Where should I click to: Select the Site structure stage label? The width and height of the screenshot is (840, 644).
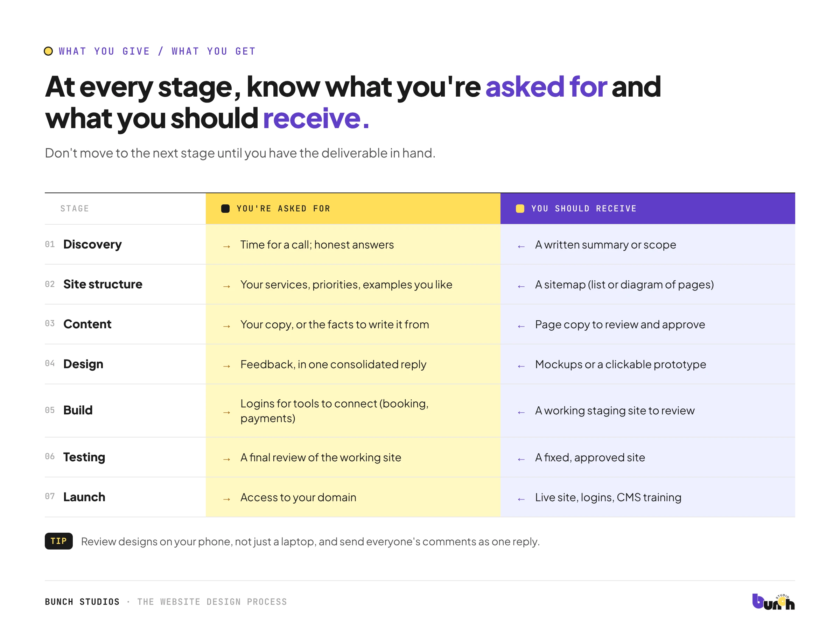[103, 284]
